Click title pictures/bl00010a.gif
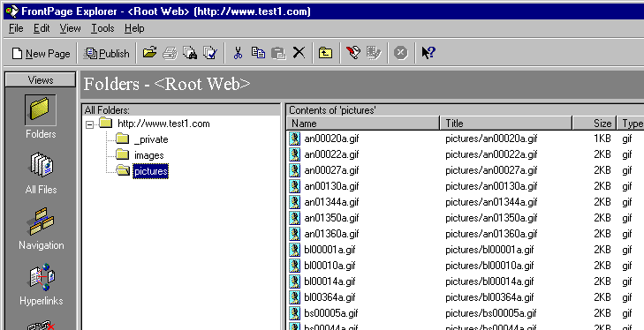This screenshot has width=644, height=330. [x=489, y=266]
